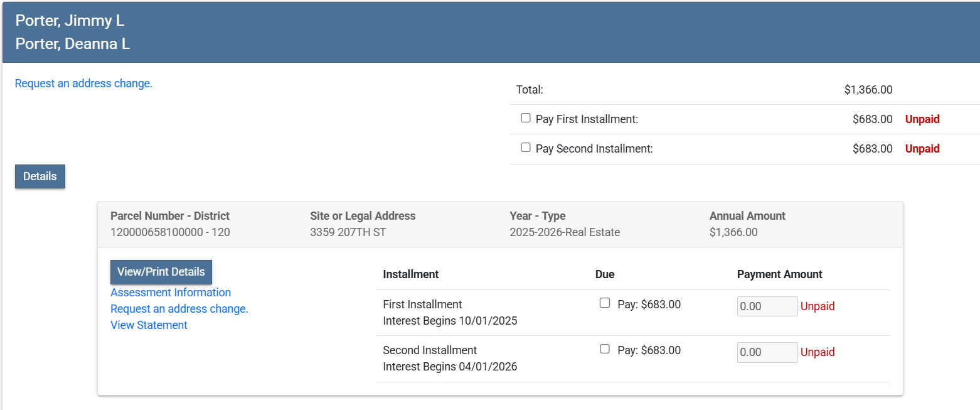Viewport: 980px width, 410px height.
Task: Click the Total amount $1,366.00 at top
Action: (868, 90)
